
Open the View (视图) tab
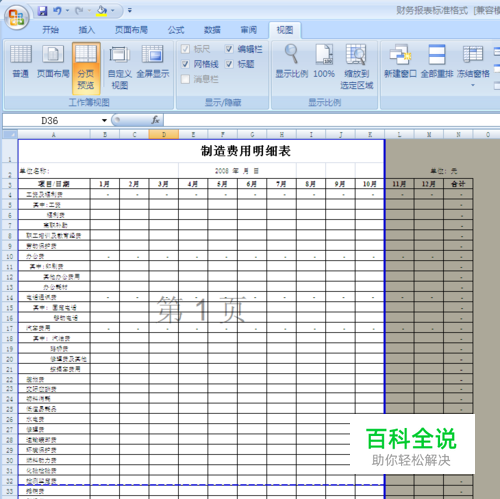point(285,30)
